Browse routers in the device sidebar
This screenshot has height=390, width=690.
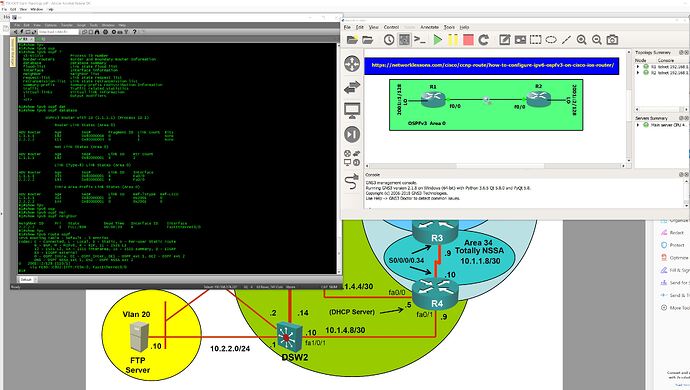352,64
